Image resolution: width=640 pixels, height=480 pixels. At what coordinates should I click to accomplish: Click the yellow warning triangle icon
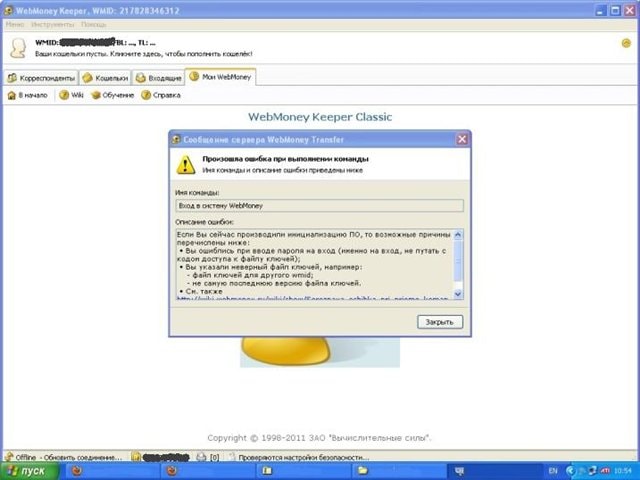pyautogui.click(x=186, y=165)
